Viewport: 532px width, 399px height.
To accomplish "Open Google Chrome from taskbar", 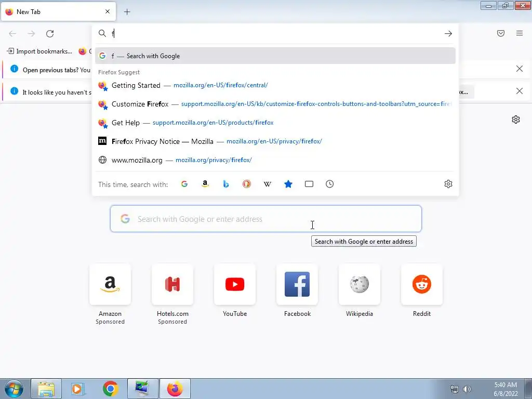I will pos(110,389).
